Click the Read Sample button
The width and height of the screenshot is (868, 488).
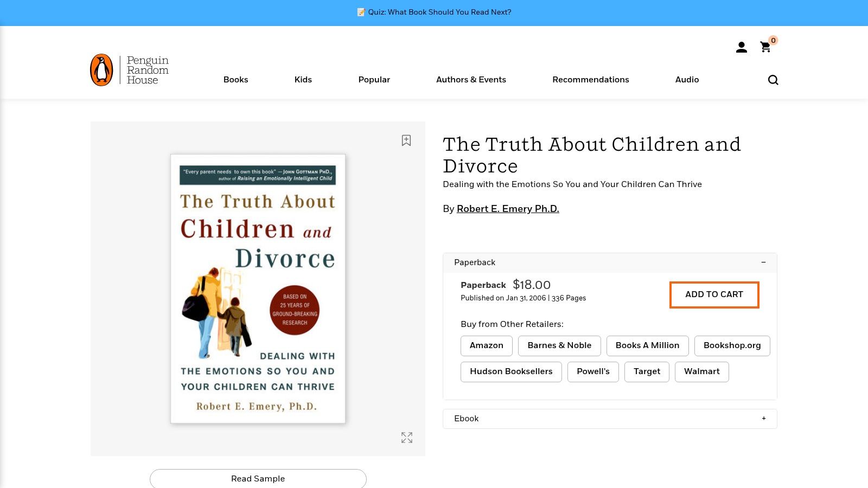pyautogui.click(x=258, y=479)
